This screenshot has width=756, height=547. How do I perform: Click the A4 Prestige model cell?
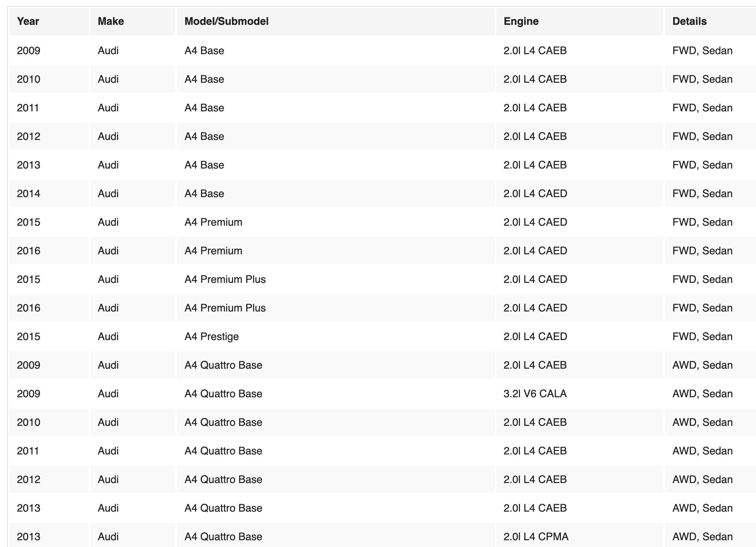(212, 337)
